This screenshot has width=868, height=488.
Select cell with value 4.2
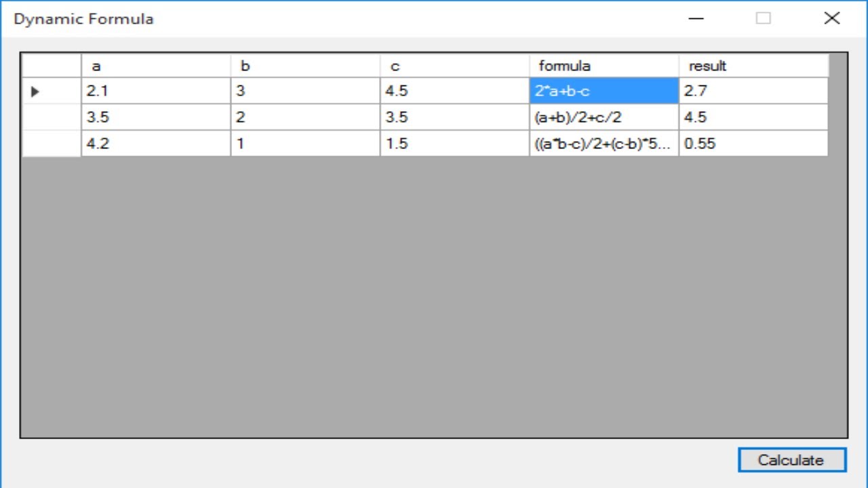156,144
